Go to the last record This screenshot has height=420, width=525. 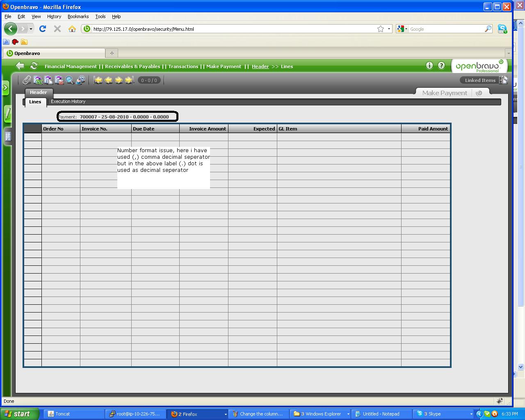tap(129, 80)
